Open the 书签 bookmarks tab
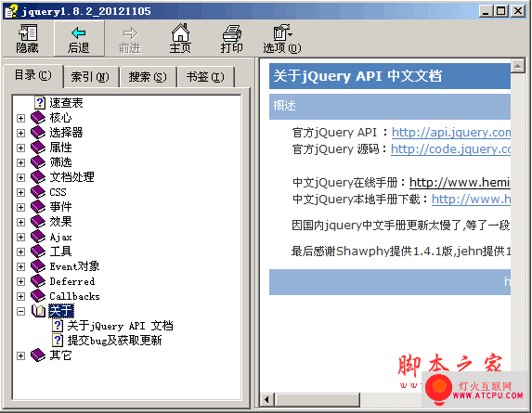The image size is (532, 413). coord(205,77)
